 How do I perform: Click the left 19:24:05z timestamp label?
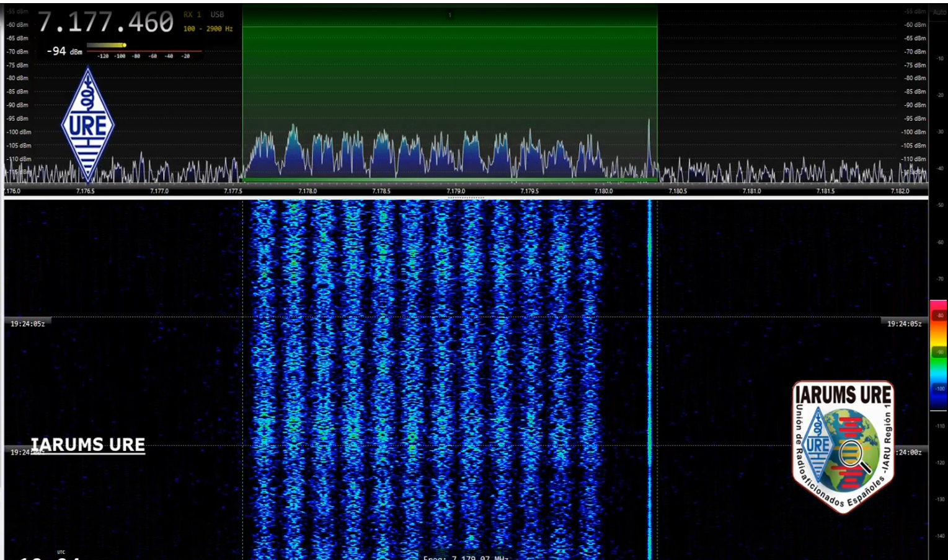click(x=28, y=324)
